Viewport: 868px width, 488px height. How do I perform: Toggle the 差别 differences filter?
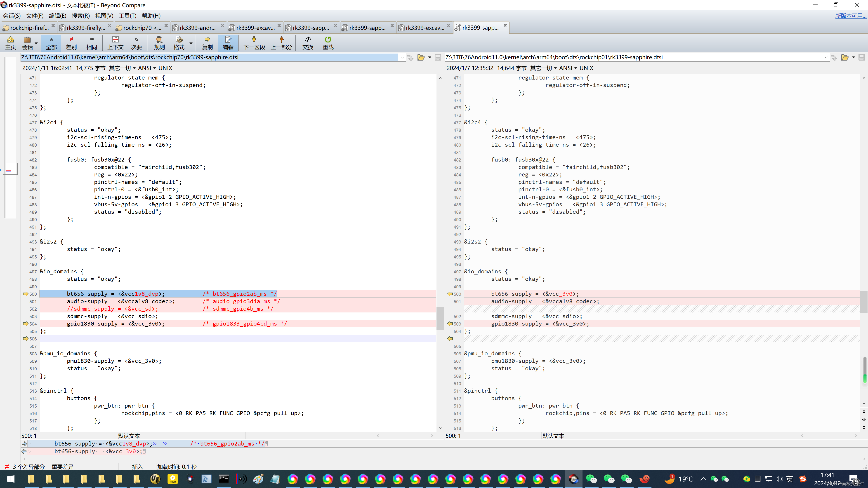tap(71, 43)
